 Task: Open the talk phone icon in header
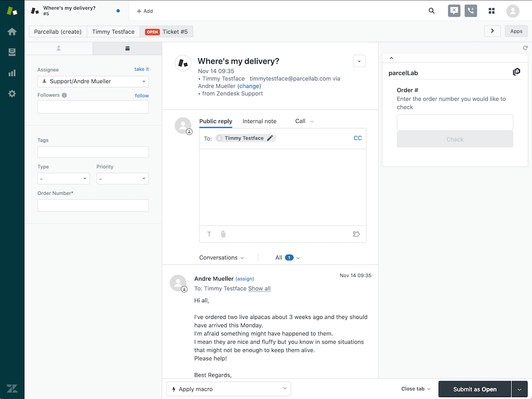point(471,11)
